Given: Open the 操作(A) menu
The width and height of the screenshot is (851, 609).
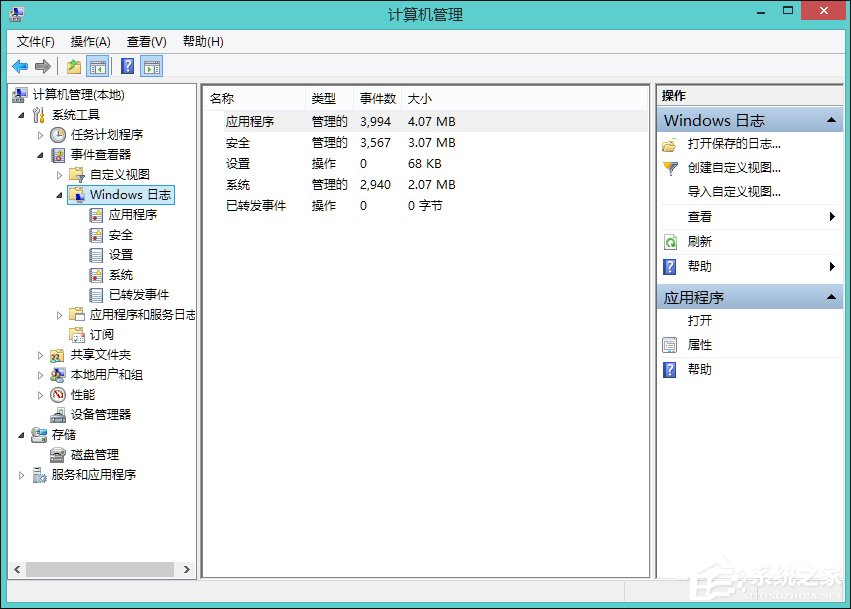Looking at the screenshot, I should [x=90, y=41].
